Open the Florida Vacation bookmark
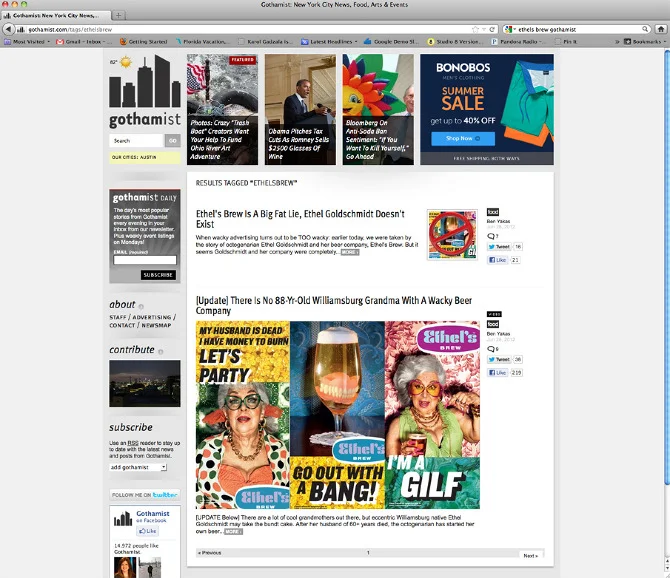670x578 pixels. [203, 41]
